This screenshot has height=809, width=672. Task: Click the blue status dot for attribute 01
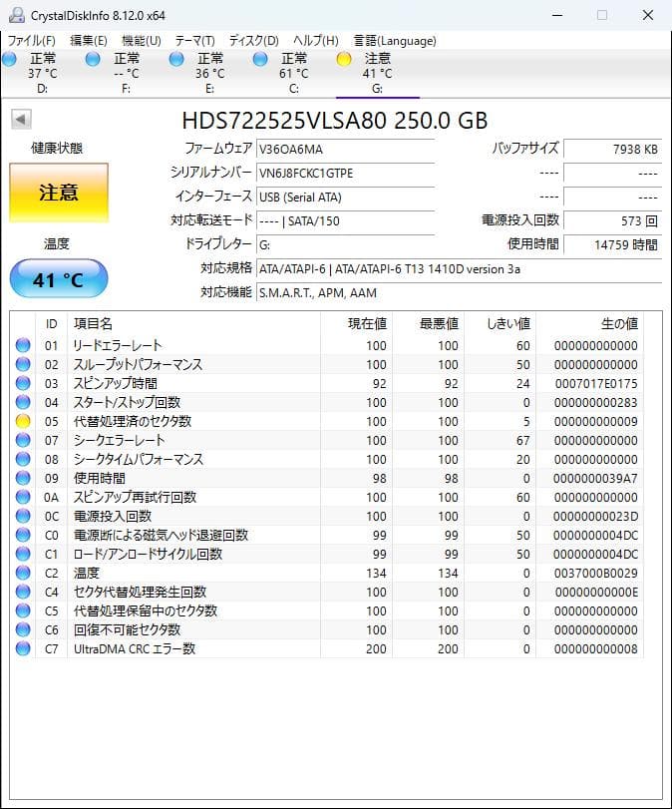[x=23, y=345]
